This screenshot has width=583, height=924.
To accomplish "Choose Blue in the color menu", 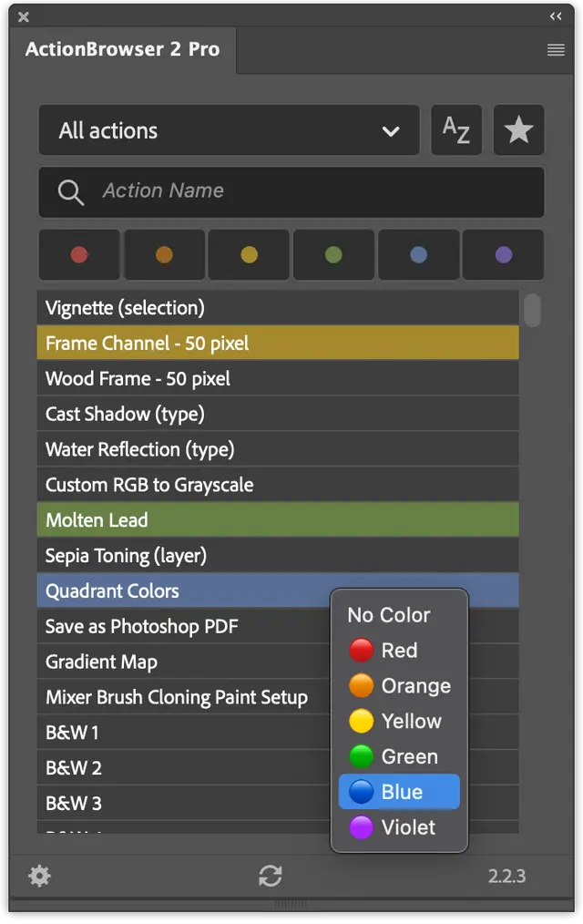I will (399, 792).
